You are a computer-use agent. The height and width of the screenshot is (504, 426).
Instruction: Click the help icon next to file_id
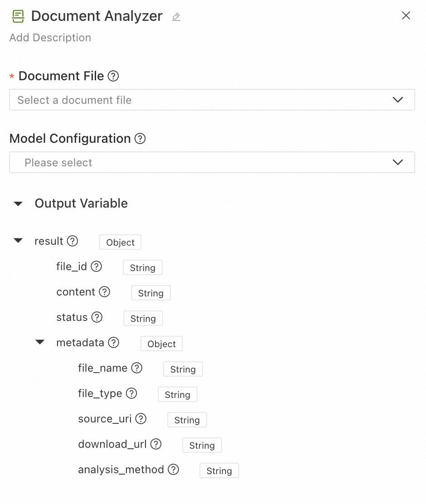(x=97, y=267)
